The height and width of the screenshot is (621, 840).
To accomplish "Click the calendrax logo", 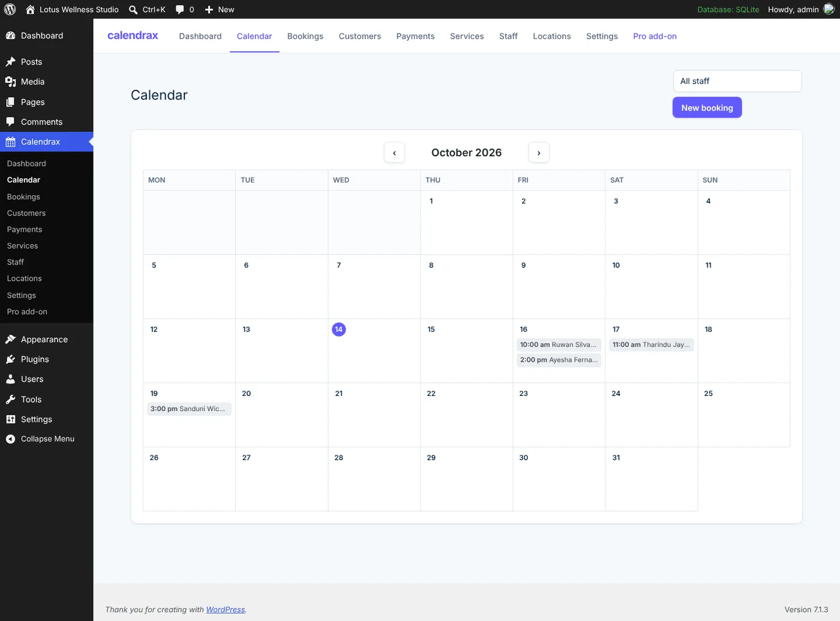I will [133, 35].
